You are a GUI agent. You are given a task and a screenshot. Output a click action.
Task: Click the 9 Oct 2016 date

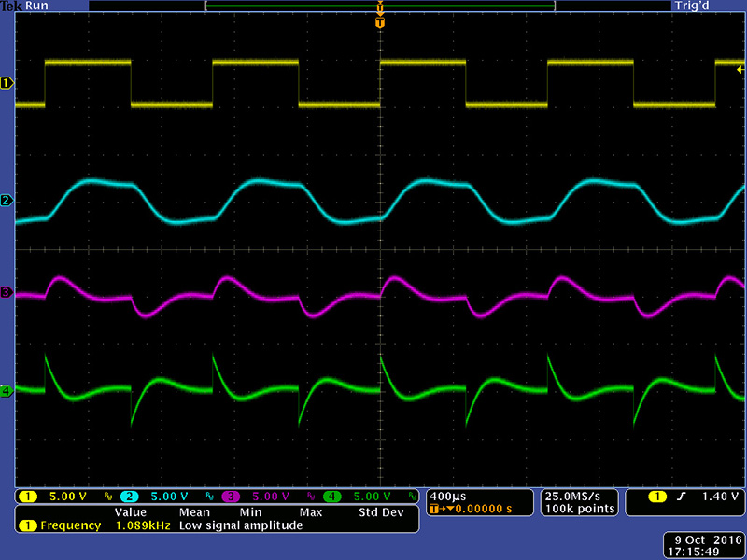(x=709, y=540)
